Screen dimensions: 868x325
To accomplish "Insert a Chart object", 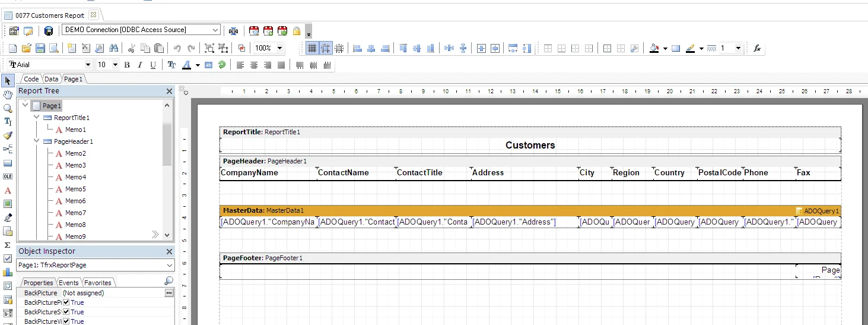I will (8, 272).
